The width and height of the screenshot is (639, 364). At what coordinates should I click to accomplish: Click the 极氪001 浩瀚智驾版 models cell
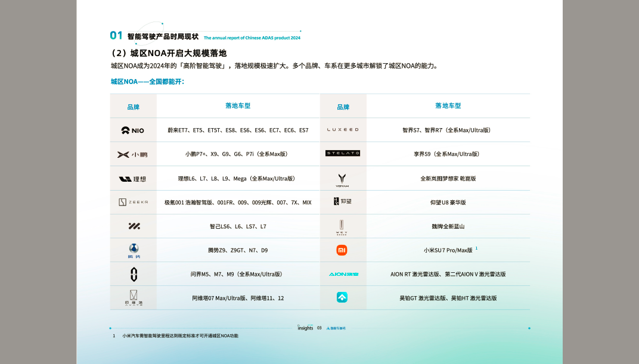(238, 203)
